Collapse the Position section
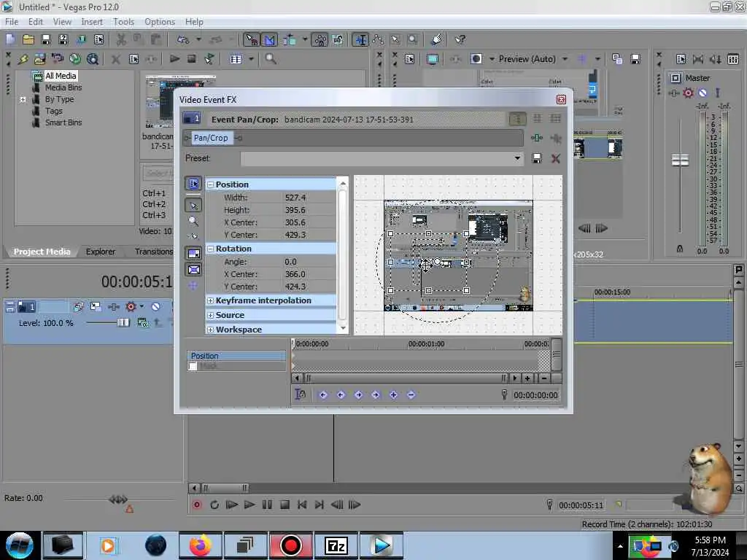Viewport: 747px width, 560px height. pos(210,184)
